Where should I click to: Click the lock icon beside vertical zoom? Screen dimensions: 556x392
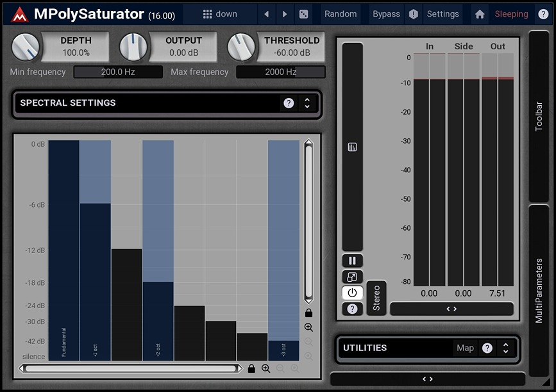pos(308,313)
